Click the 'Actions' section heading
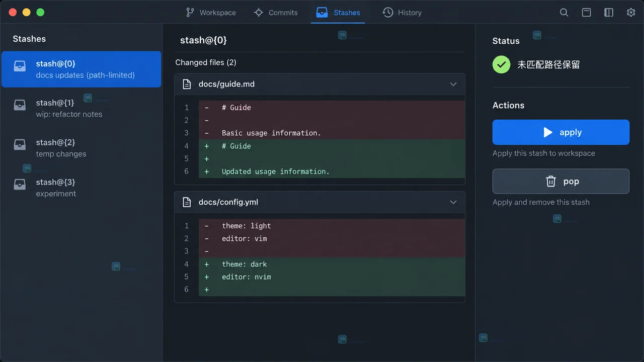Viewport: 644px width, 362px height. click(508, 105)
